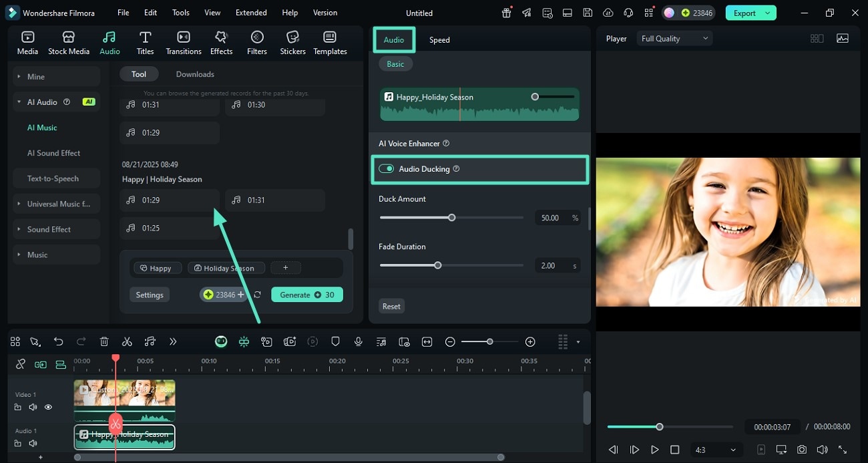The width and height of the screenshot is (868, 463).
Task: Click the undo arrow in timeline toolbar
Action: [58, 341]
